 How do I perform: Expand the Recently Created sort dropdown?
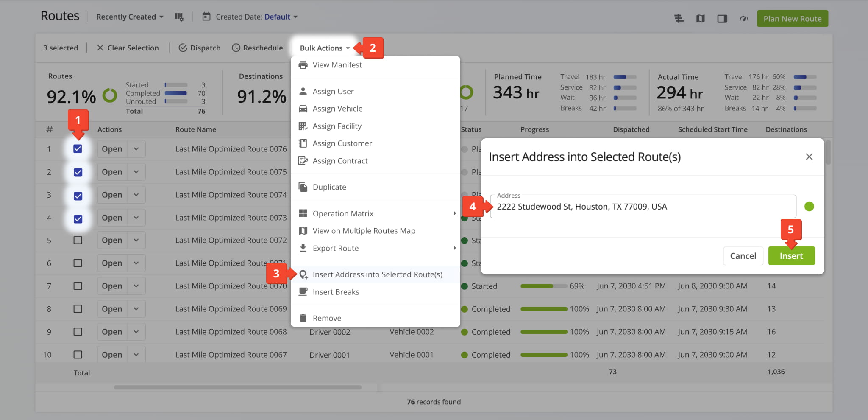[x=129, y=17]
